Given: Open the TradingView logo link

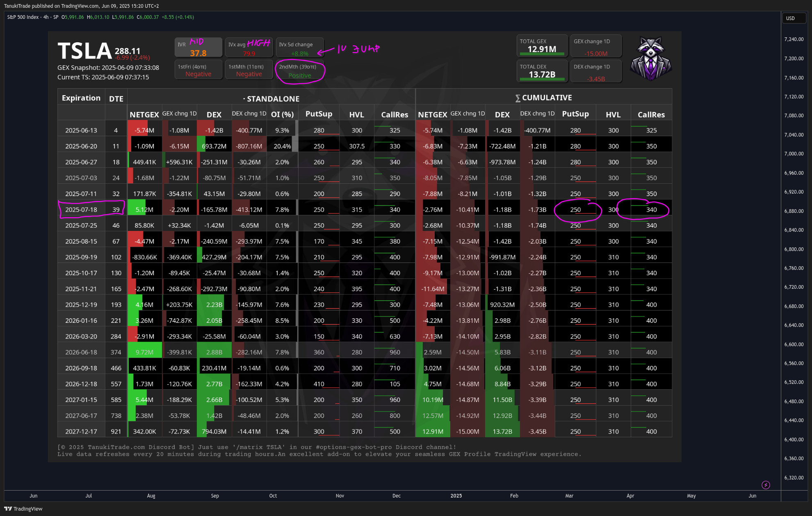Looking at the screenshot, I should coord(23,509).
